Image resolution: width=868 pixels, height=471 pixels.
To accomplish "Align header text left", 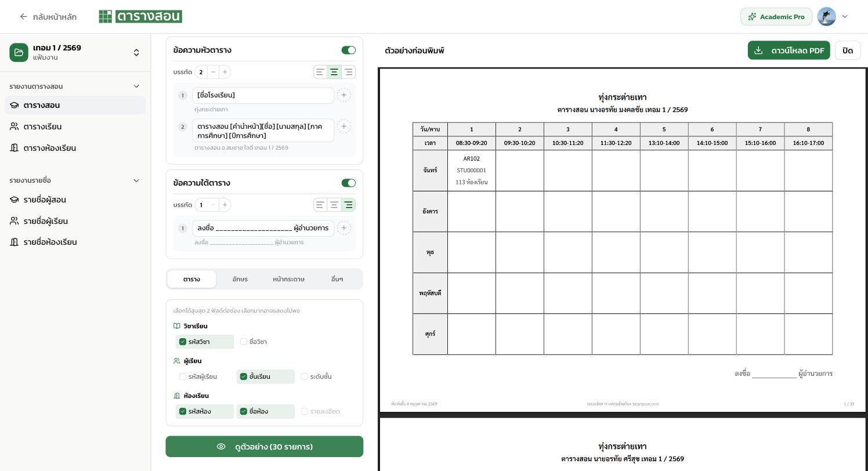I will pos(320,72).
